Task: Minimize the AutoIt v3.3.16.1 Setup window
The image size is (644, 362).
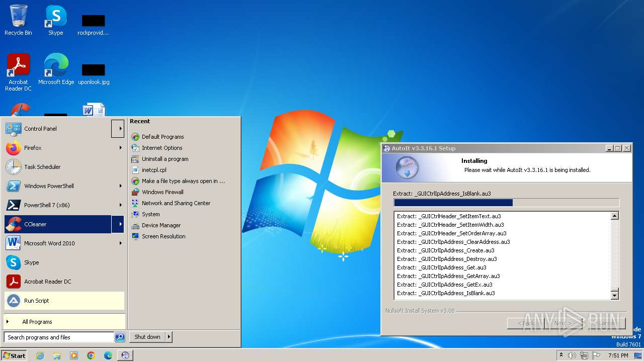Action: 609,148
